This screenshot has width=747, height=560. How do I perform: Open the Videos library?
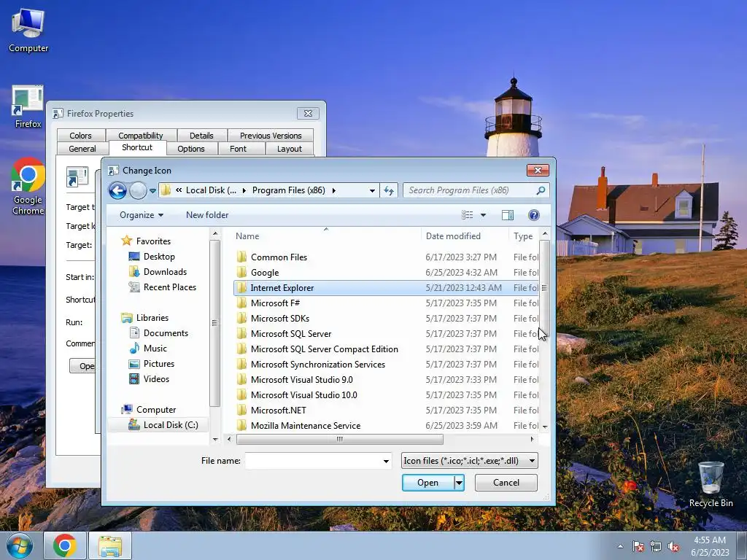(x=149, y=379)
